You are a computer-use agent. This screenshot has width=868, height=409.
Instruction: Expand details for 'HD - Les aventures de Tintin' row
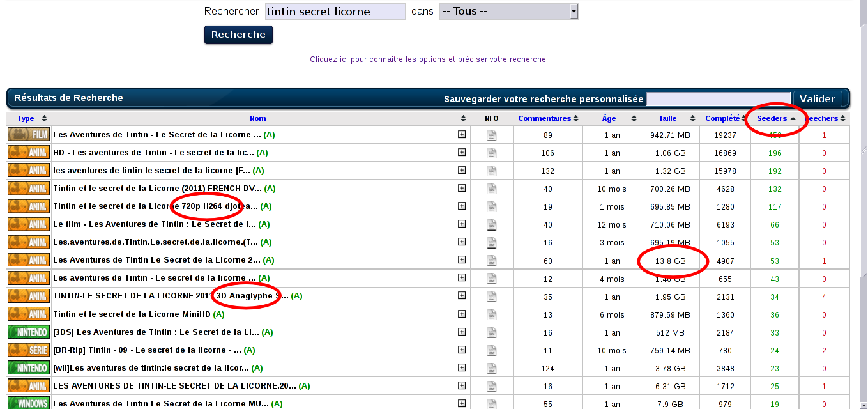click(462, 153)
